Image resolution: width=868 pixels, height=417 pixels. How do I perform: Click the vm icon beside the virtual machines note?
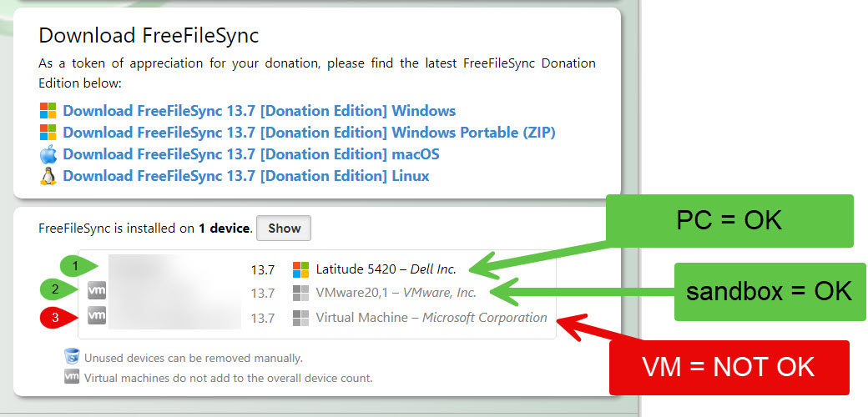tap(72, 377)
